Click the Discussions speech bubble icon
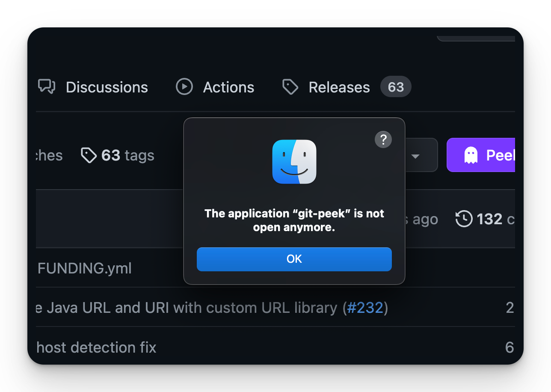Screen dimensions: 551x392 pyautogui.click(x=47, y=86)
